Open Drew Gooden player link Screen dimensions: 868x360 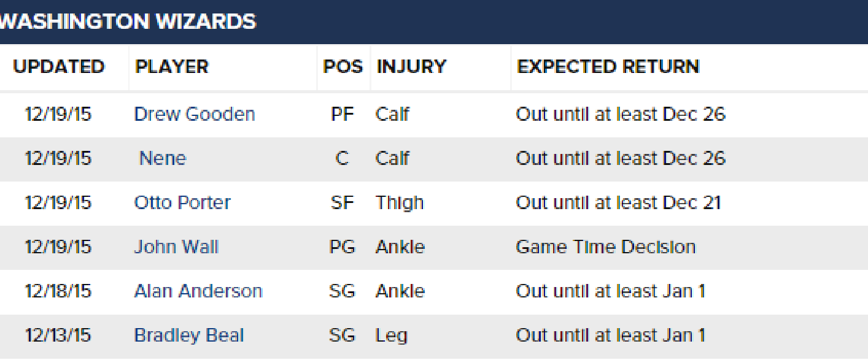pos(194,114)
